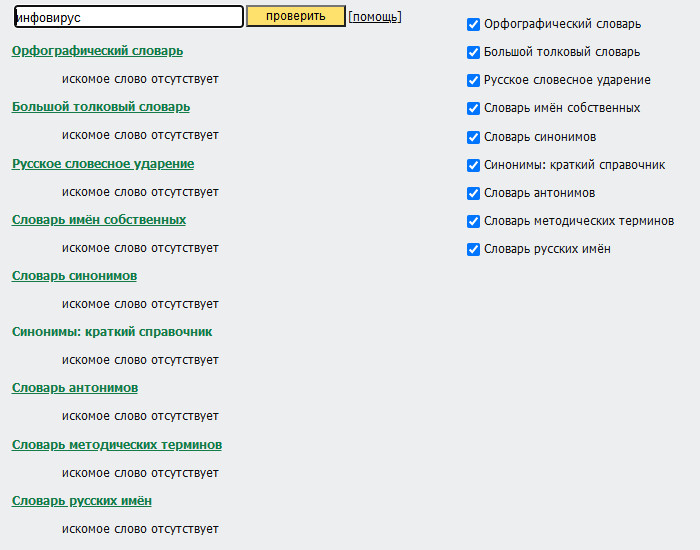
Task: Follow Словарь синонимов heading link
Action: coord(75,276)
